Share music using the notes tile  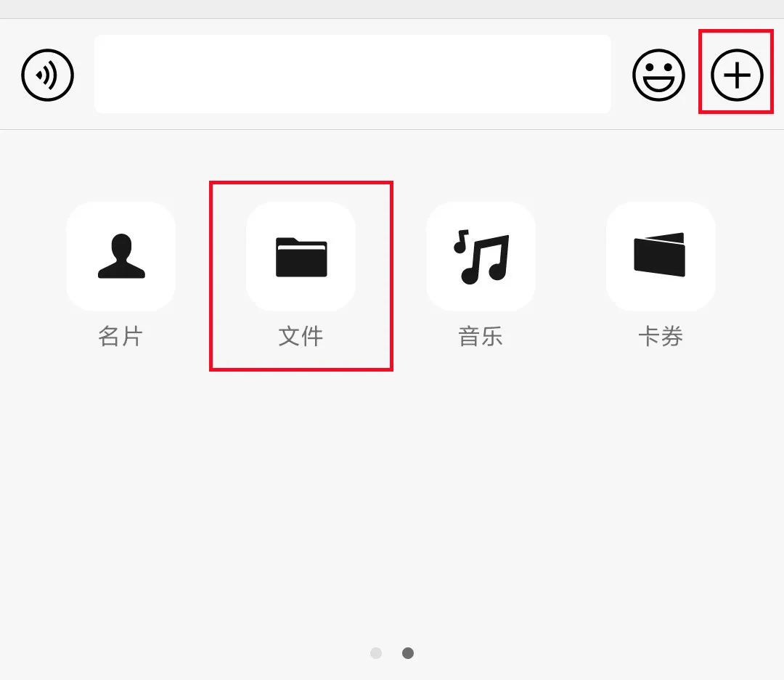click(x=481, y=256)
